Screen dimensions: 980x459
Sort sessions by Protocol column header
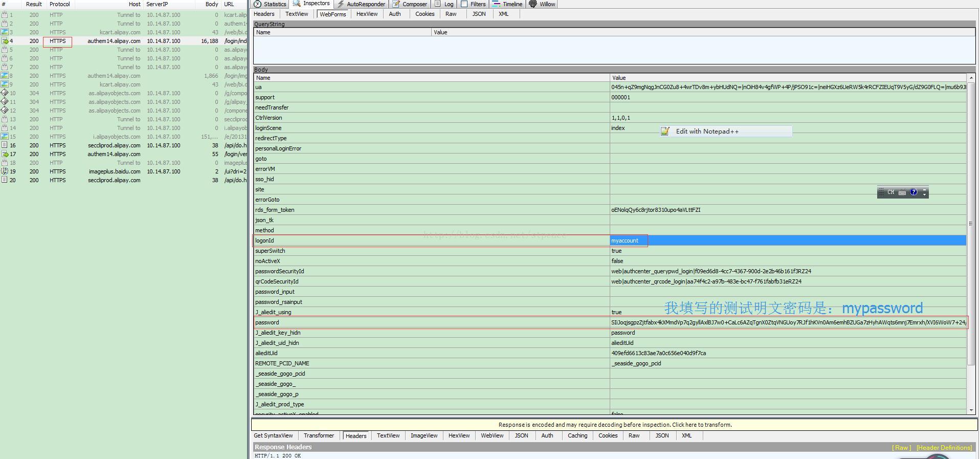click(x=60, y=4)
